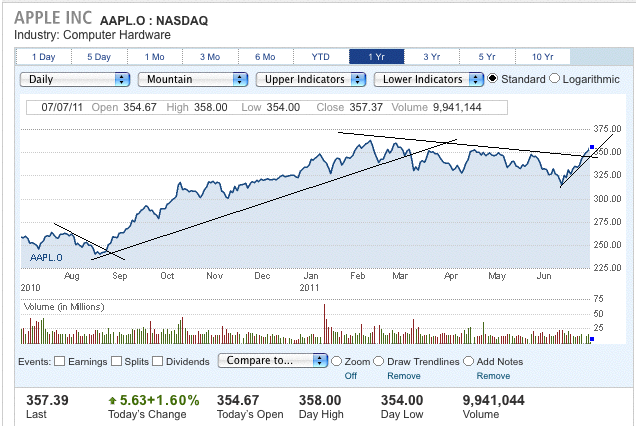Image resolution: width=636 pixels, height=426 pixels.
Task: Click the green up arrow beside Today's Change
Action: click(112, 401)
